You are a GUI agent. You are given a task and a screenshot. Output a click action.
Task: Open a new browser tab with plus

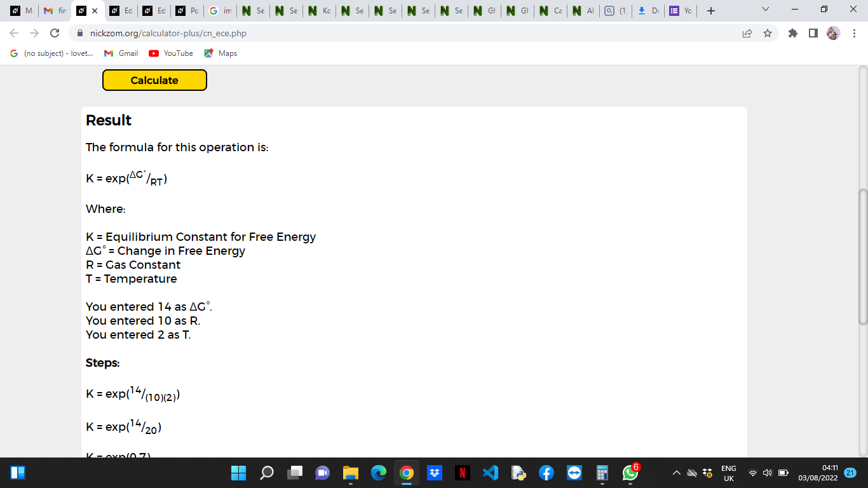tap(711, 11)
